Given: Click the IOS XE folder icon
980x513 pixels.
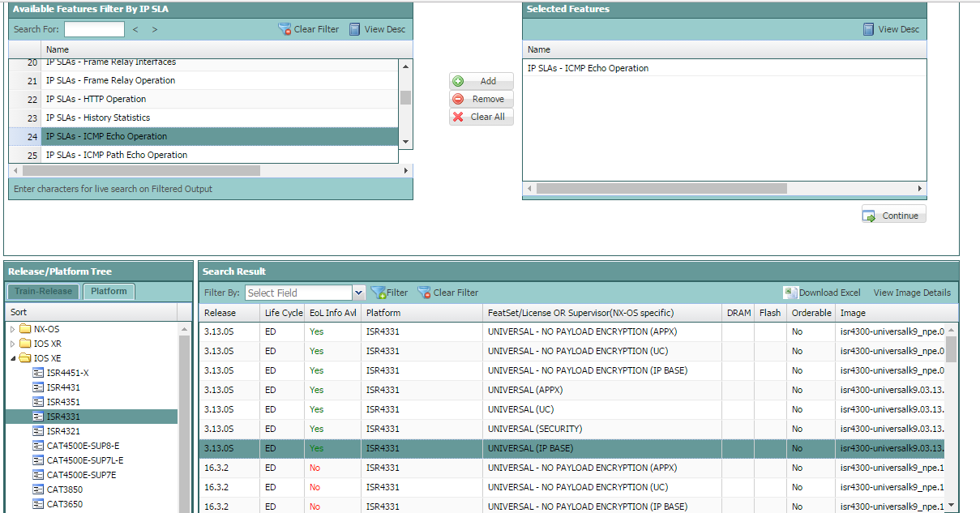Looking at the screenshot, I should point(25,358).
